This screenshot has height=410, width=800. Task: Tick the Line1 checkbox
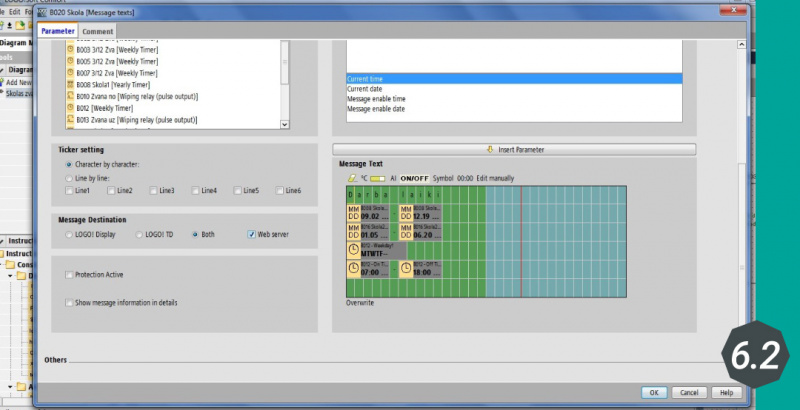(x=69, y=190)
